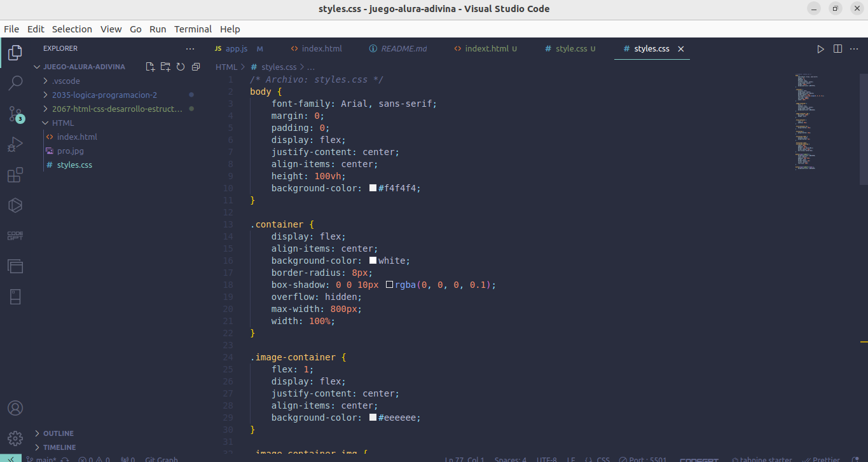The image size is (868, 462).
Task: Open color picker for rgba(0, 0, 0, 0.1) swatch
Action: (389, 285)
